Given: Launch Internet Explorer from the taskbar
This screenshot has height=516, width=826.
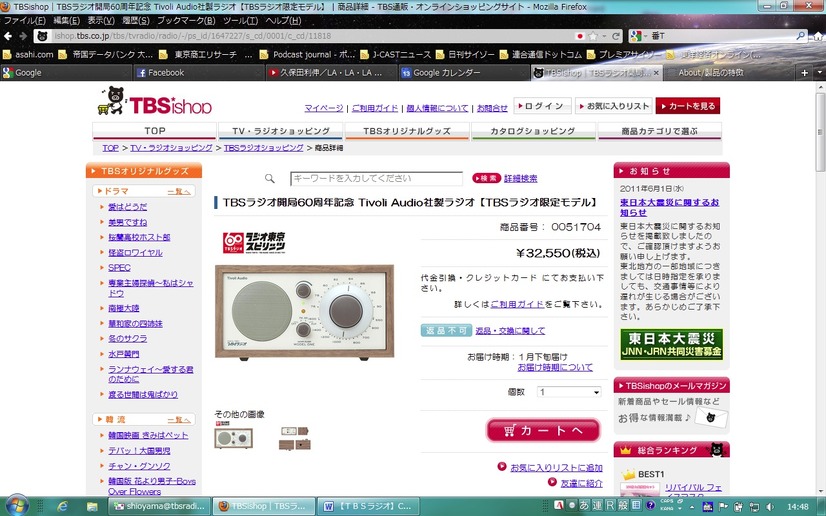Looking at the screenshot, I should (x=62, y=507).
